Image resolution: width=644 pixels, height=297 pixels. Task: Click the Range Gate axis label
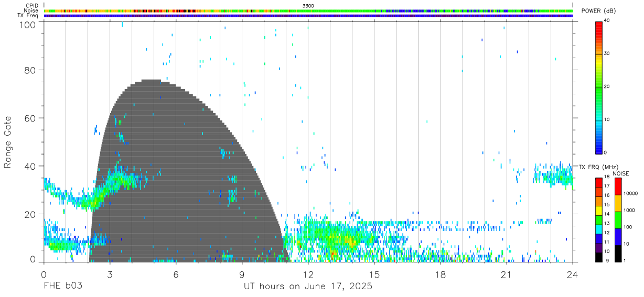point(8,142)
